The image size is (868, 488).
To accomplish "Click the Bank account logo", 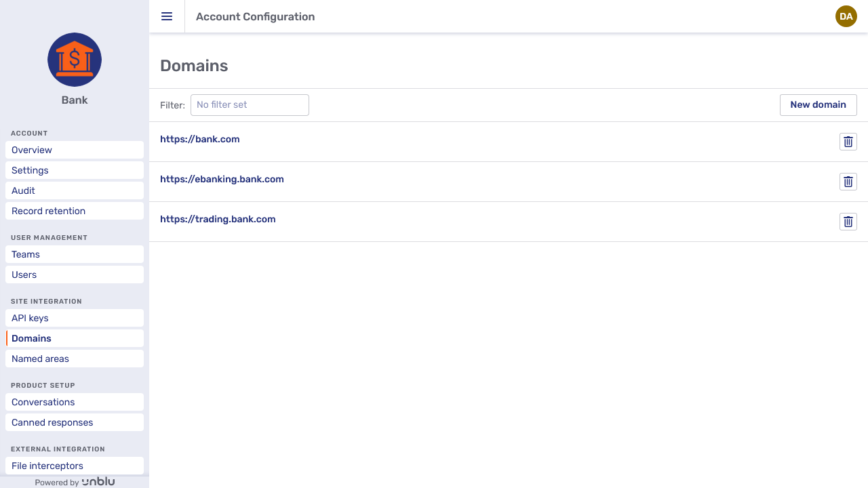I will pos(74,60).
